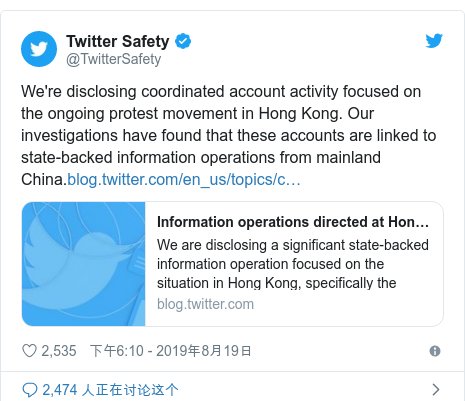The width and height of the screenshot is (465, 401).
Task: Click the speech bubble reply icon
Action: pos(30,390)
